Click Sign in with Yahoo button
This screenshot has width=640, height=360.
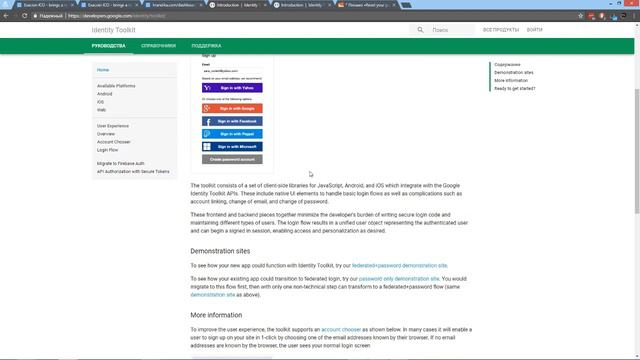pyautogui.click(x=232, y=88)
